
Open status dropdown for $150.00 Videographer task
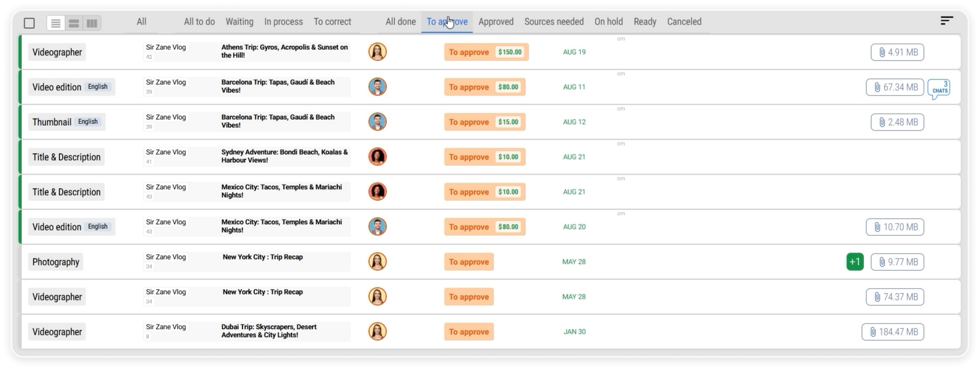point(469,53)
